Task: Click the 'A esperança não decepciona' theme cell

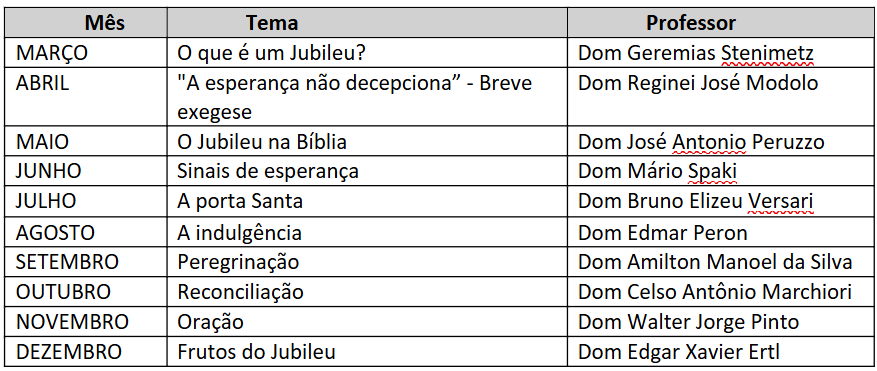Action: coord(367,97)
